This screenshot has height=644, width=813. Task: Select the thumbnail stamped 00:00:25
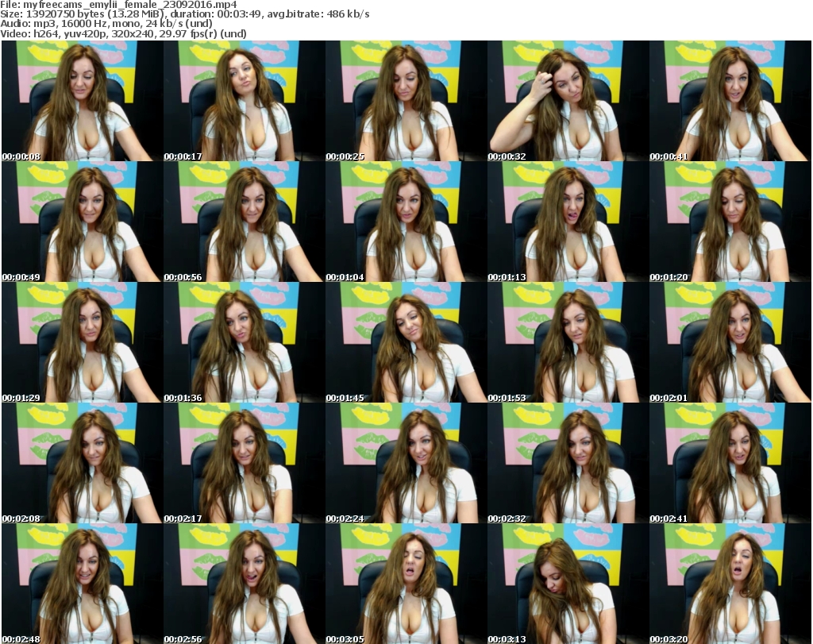click(x=406, y=101)
